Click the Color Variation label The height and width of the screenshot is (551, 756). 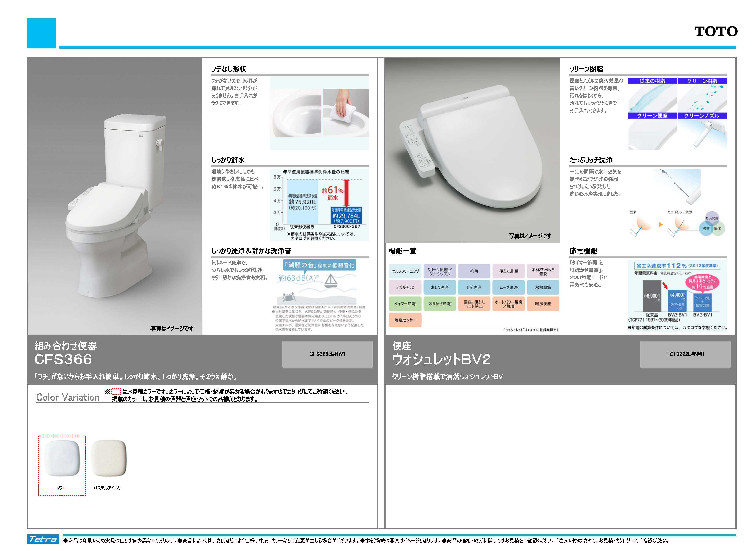click(68, 397)
